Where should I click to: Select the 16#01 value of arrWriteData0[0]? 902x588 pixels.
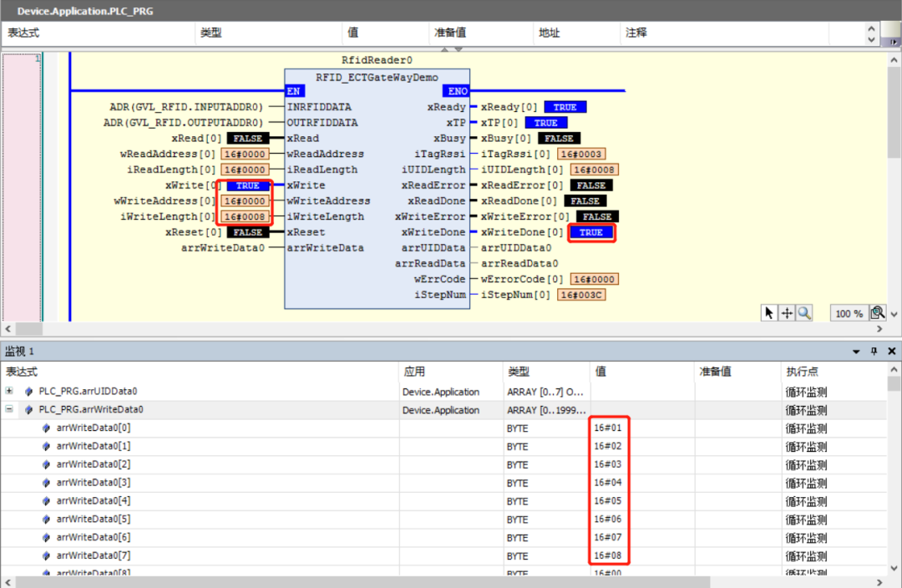pyautogui.click(x=607, y=428)
